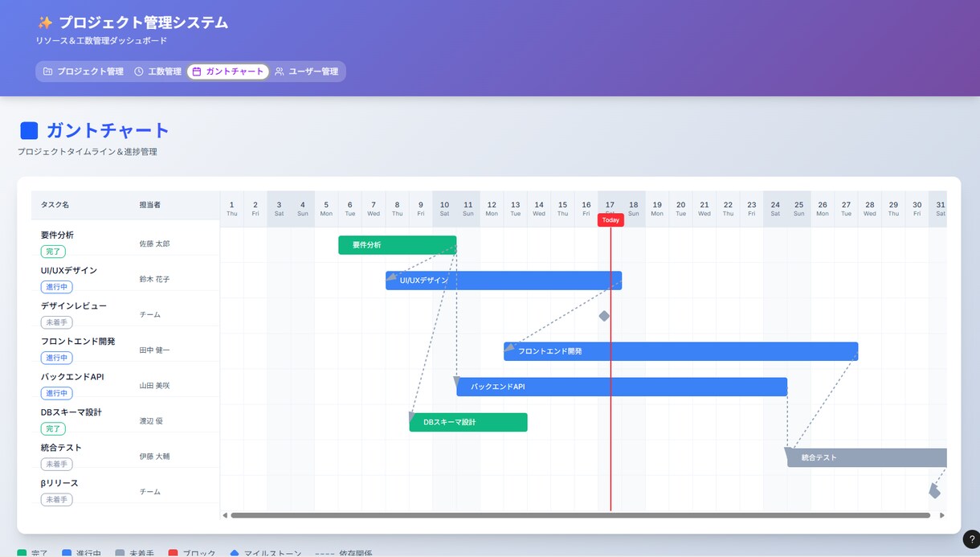Select the ガントチャート tab
This screenshot has width=980, height=557.
point(228,72)
